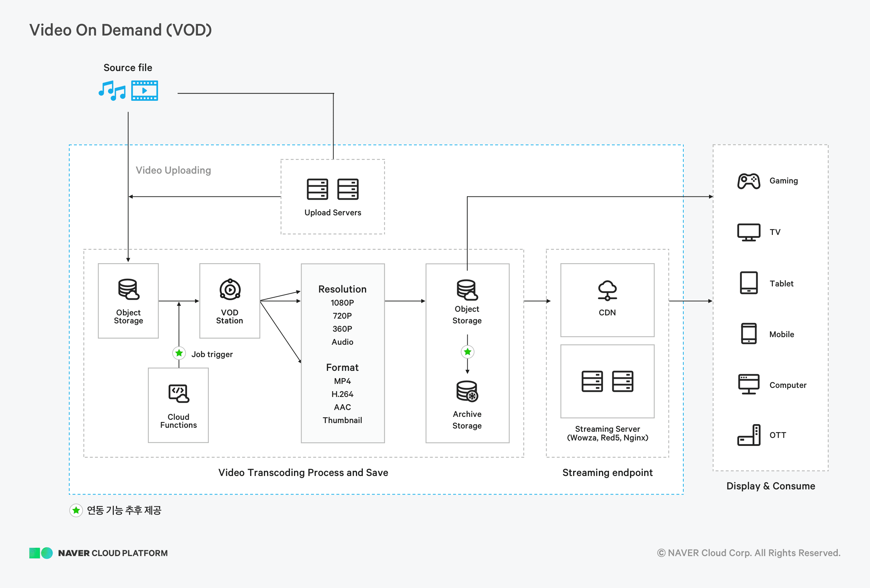
Task: Click the green star in the legend
Action: tap(76, 510)
